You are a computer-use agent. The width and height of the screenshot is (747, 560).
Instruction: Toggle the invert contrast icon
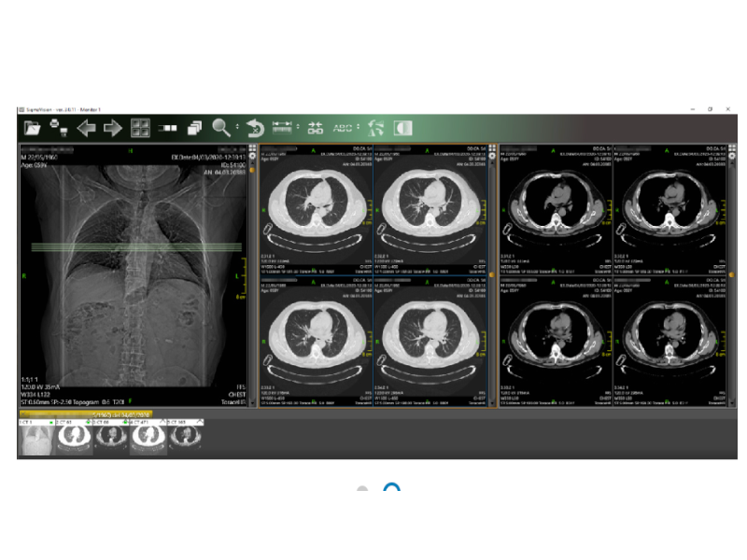403,128
